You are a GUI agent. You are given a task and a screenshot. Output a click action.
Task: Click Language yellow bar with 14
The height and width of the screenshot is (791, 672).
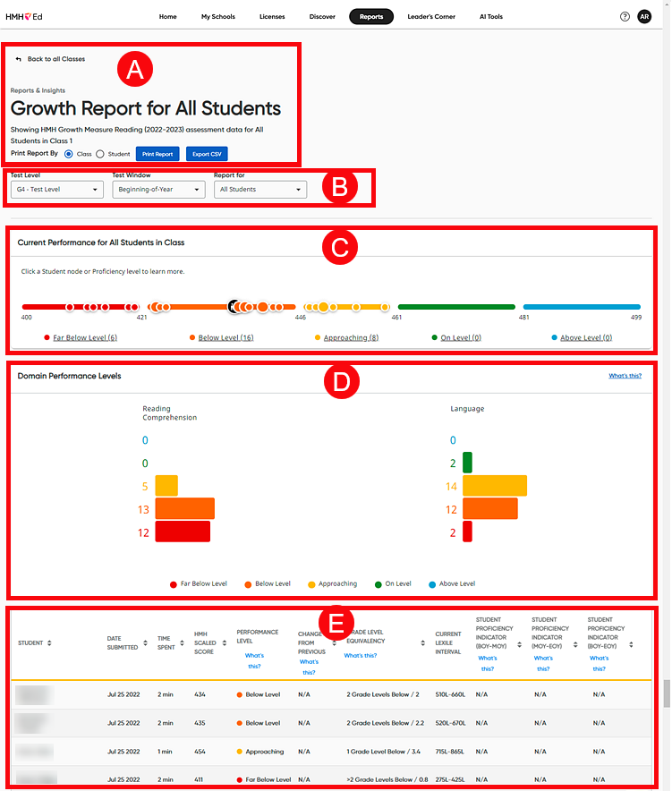coord(495,486)
